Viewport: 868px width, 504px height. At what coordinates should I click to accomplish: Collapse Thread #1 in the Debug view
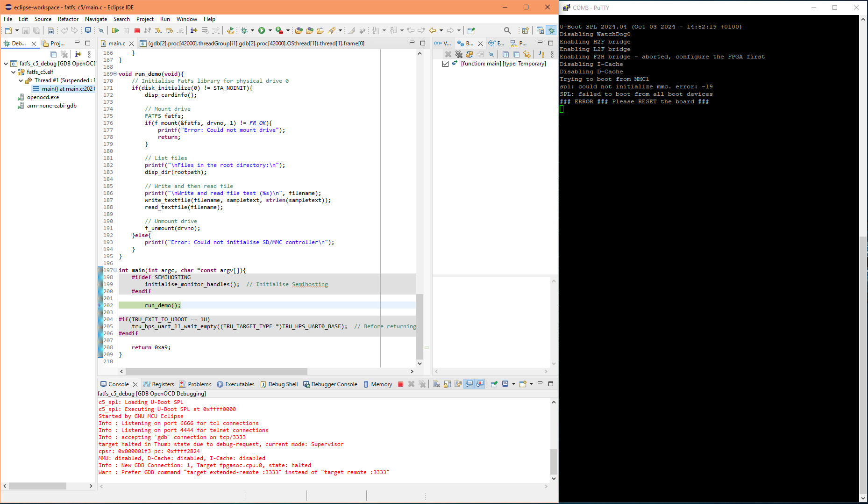(x=21, y=80)
